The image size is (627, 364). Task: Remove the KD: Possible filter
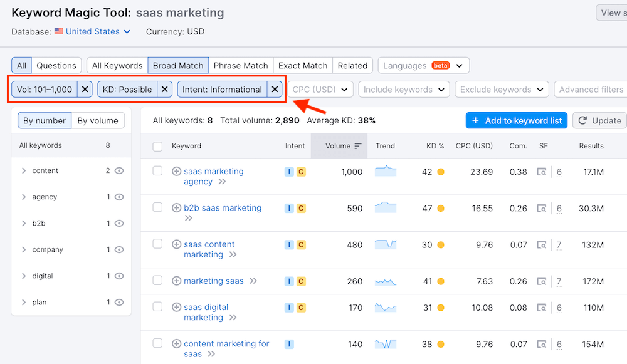click(x=164, y=90)
